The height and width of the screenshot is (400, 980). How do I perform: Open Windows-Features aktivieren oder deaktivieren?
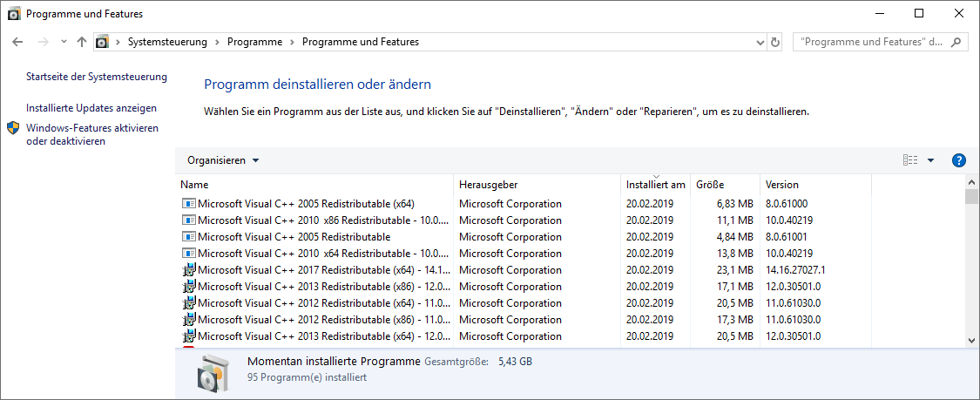tap(92, 134)
